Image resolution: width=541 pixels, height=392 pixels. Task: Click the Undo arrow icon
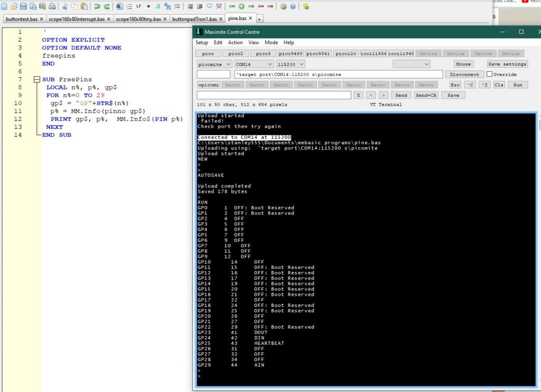(x=97, y=6)
